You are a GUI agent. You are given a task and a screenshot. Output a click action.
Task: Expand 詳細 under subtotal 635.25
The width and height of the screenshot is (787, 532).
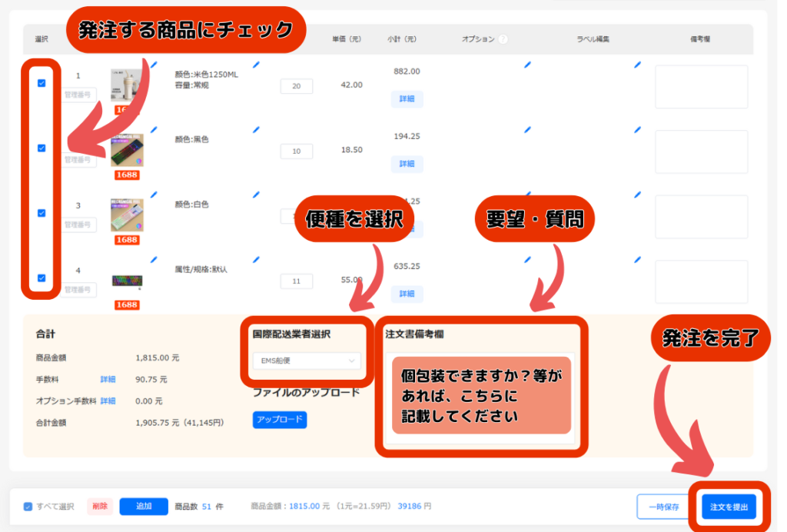(407, 294)
